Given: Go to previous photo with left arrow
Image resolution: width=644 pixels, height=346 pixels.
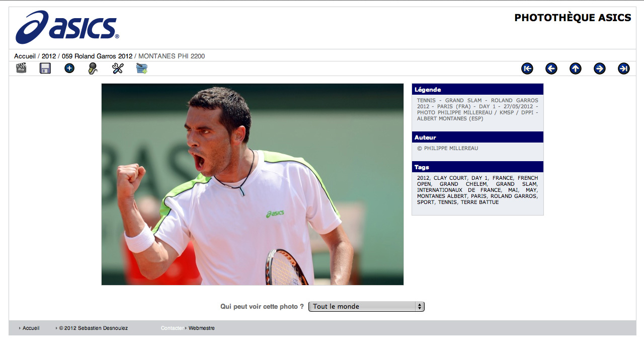Looking at the screenshot, I should [x=551, y=68].
